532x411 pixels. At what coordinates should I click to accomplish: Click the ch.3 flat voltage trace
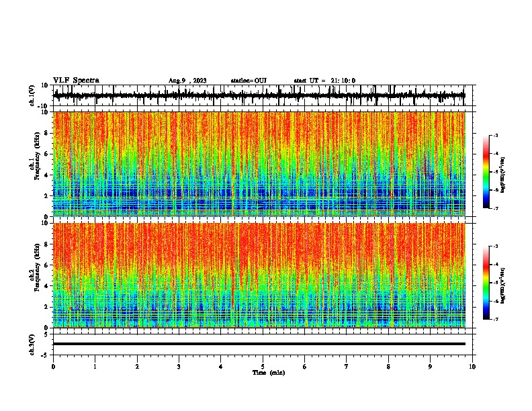[x=259, y=344]
